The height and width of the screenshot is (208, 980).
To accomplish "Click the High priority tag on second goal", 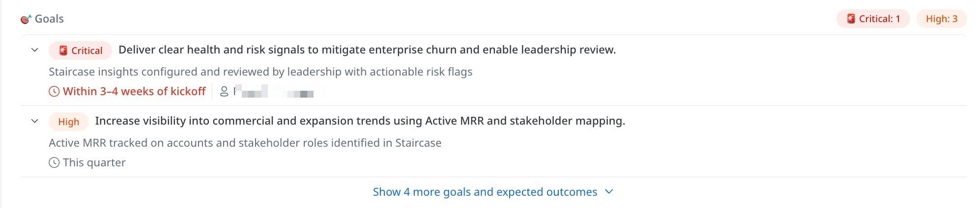I will tap(68, 122).
